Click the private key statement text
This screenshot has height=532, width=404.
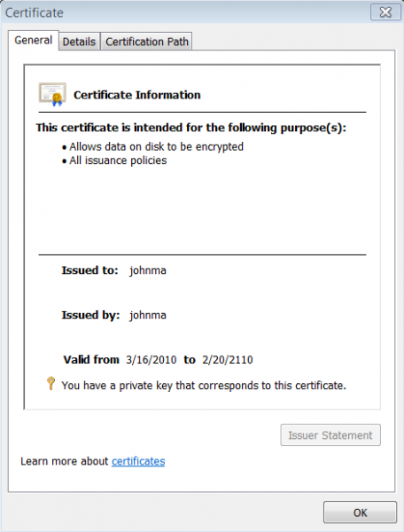click(204, 386)
